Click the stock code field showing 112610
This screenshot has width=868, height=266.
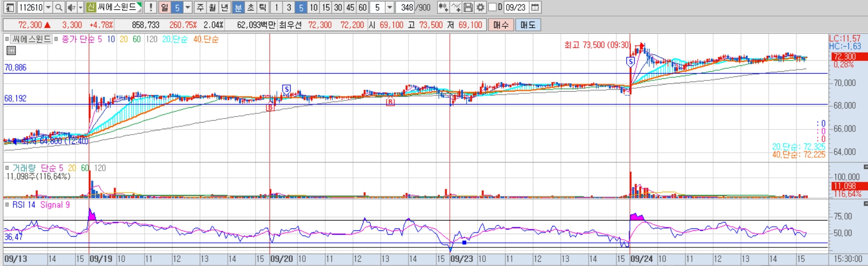pos(30,7)
